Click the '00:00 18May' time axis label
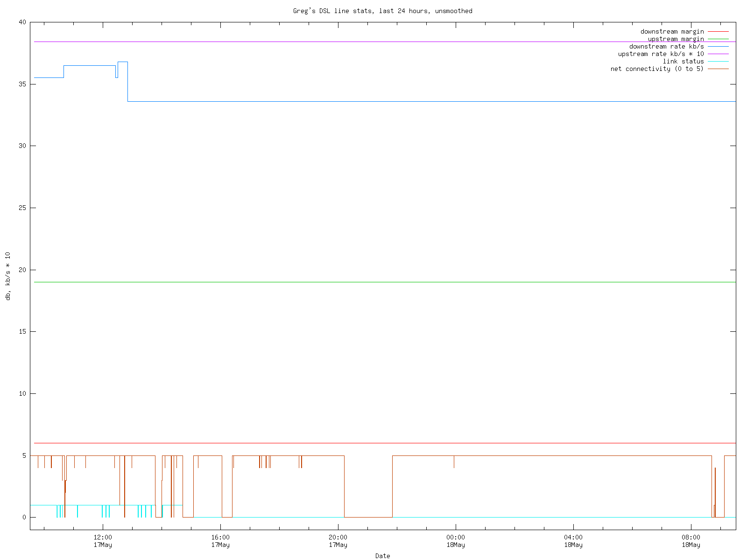This screenshot has width=747, height=560. 456,541
